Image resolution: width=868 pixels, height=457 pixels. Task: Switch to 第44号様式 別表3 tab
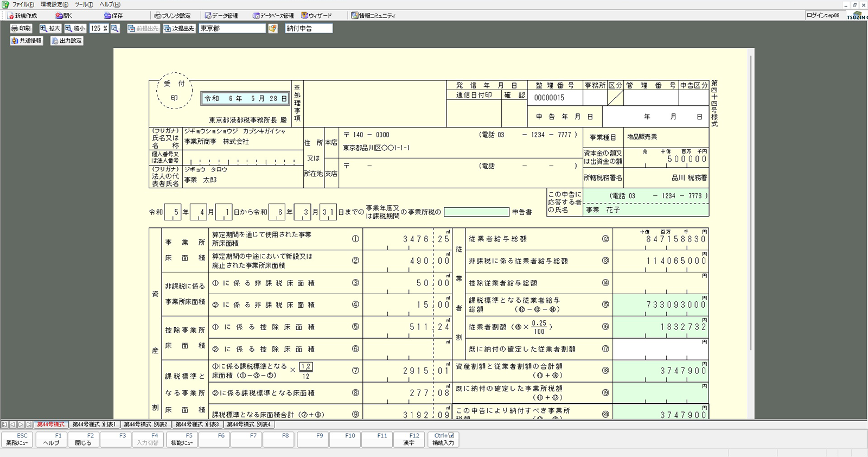click(197, 424)
